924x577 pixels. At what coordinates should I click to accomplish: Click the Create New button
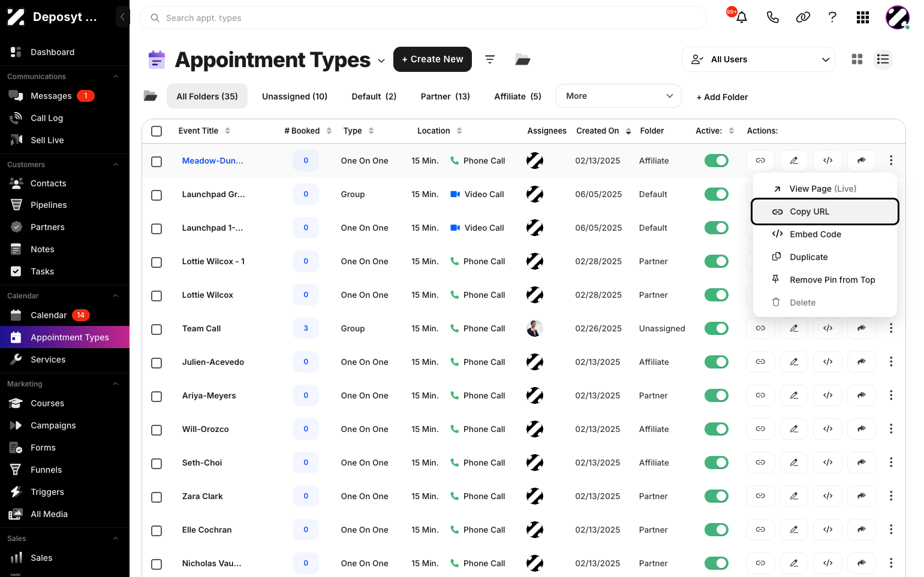click(x=432, y=59)
